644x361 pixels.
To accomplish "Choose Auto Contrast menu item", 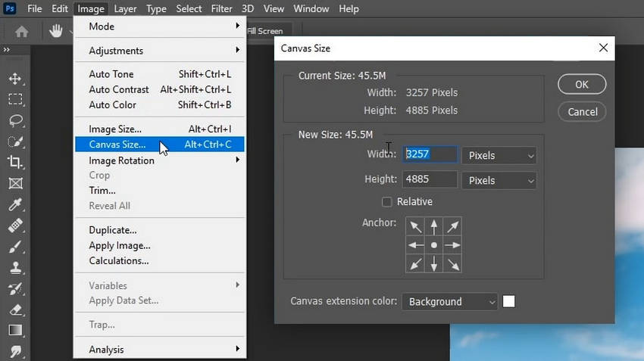I will (x=160, y=89).
